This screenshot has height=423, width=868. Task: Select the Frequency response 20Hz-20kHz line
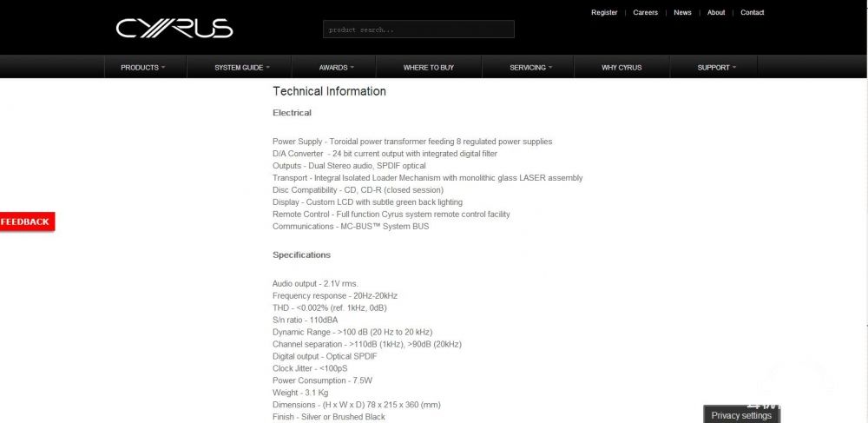coord(335,295)
